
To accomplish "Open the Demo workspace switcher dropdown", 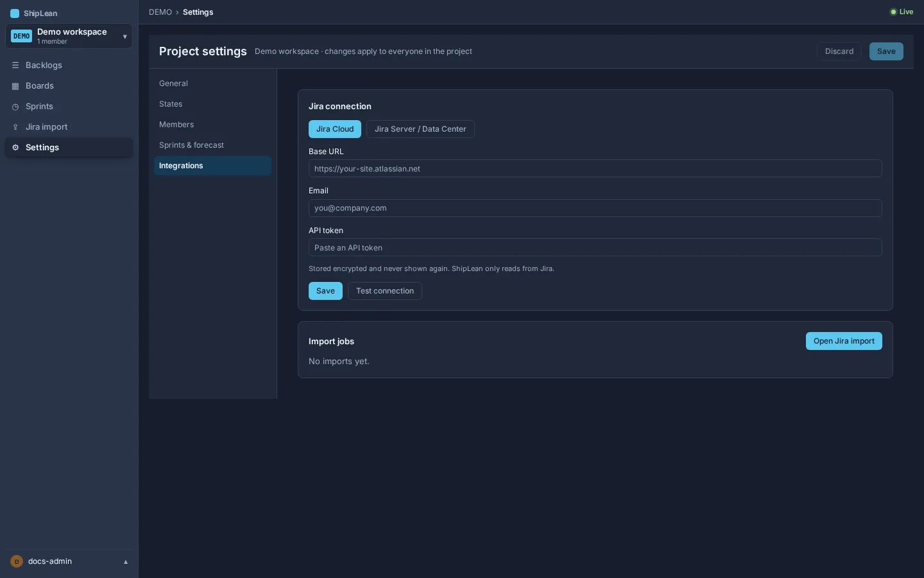I will coord(69,37).
